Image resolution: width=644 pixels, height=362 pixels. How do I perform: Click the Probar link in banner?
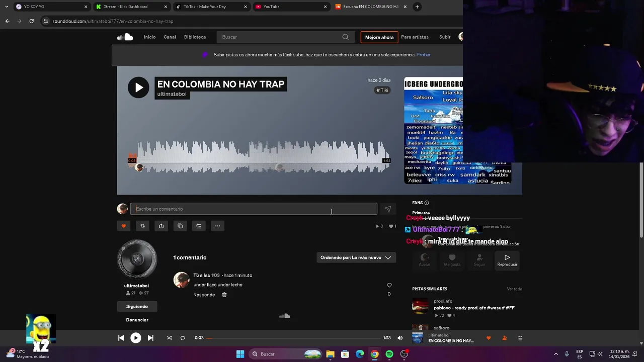(424, 55)
